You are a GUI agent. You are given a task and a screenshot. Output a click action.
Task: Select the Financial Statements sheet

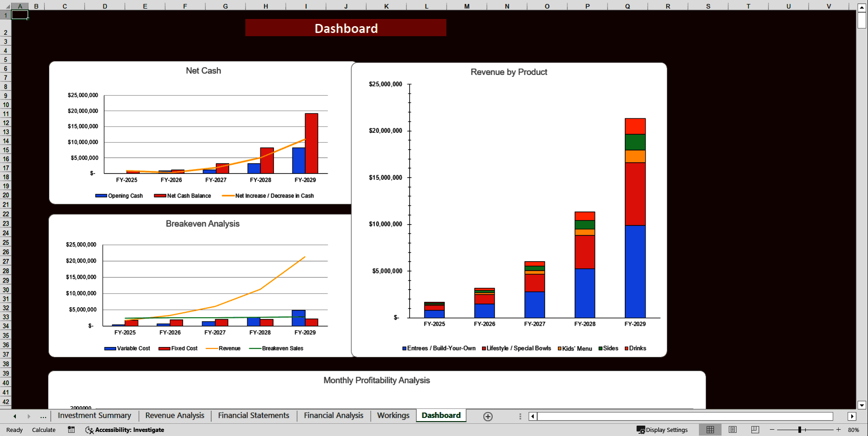pyautogui.click(x=253, y=415)
